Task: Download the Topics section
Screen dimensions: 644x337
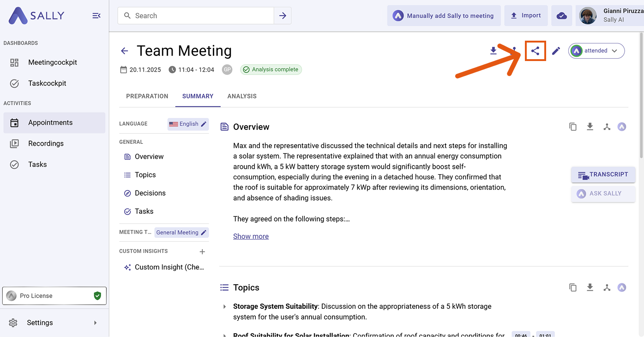Action: point(590,288)
